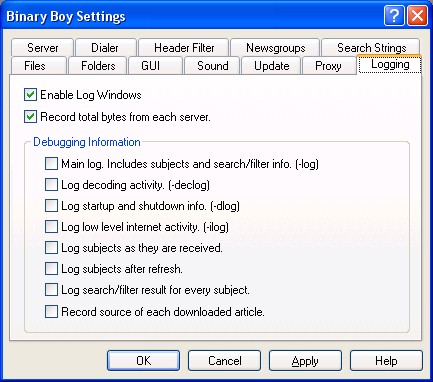The image size is (433, 382).
Task: Open Help from the bottom button
Action: click(x=386, y=361)
